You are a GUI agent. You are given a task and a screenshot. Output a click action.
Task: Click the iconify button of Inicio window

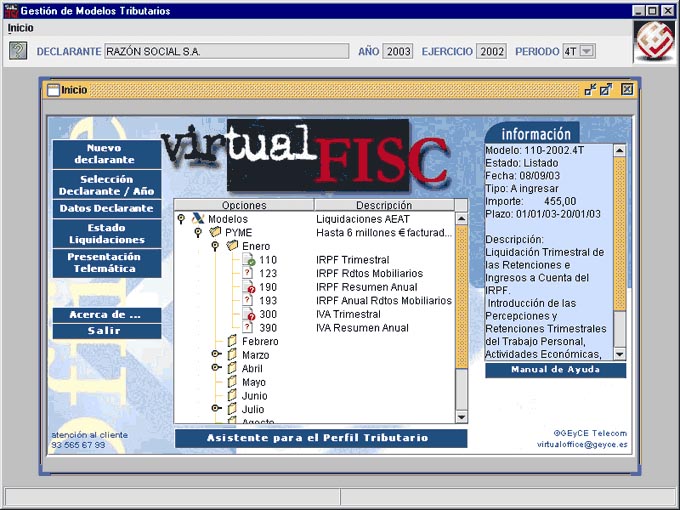point(590,89)
